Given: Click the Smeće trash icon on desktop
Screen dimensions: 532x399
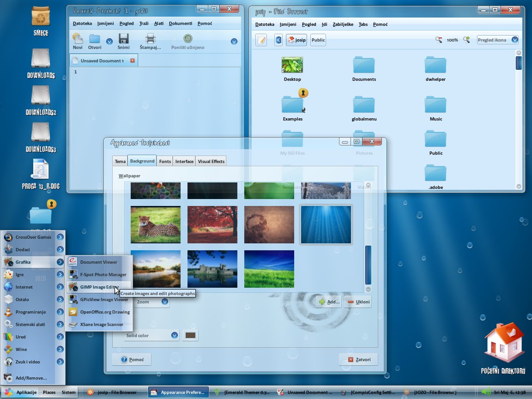Looking at the screenshot, I should (x=41, y=17).
